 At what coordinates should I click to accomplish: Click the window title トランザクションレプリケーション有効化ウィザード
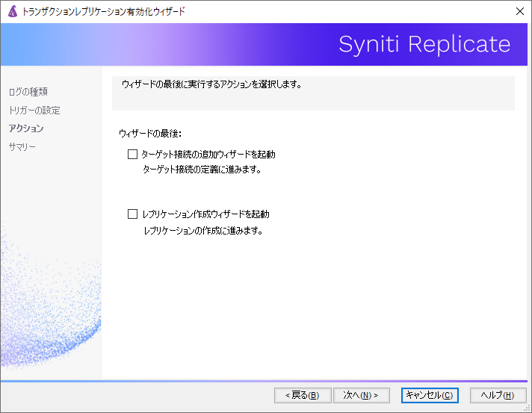[x=103, y=11]
